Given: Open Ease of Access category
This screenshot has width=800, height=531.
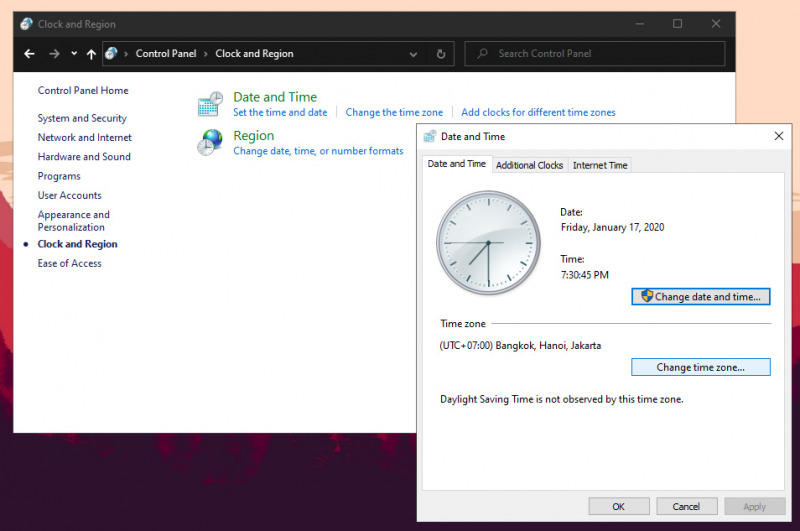Looking at the screenshot, I should click(x=69, y=263).
